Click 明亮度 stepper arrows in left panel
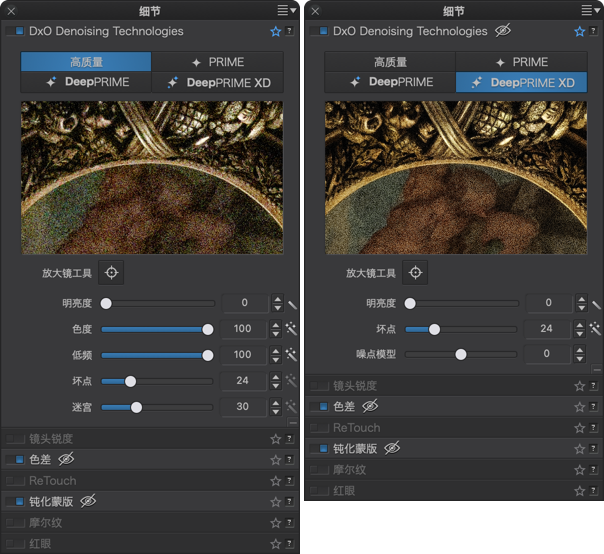 tap(277, 303)
